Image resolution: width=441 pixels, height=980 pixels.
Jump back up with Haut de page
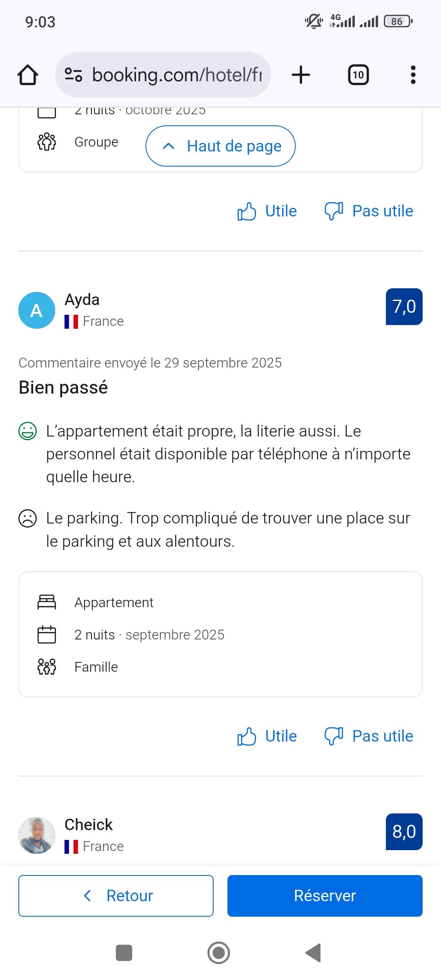click(220, 146)
